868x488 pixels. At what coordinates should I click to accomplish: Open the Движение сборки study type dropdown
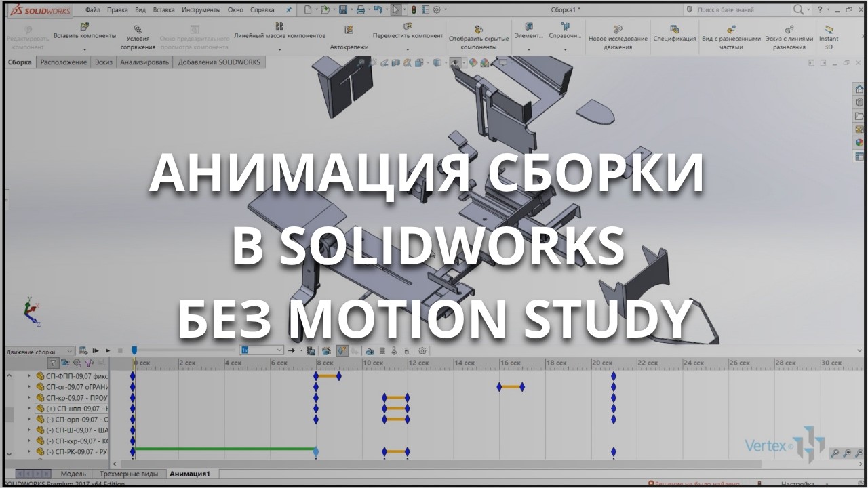(39, 351)
